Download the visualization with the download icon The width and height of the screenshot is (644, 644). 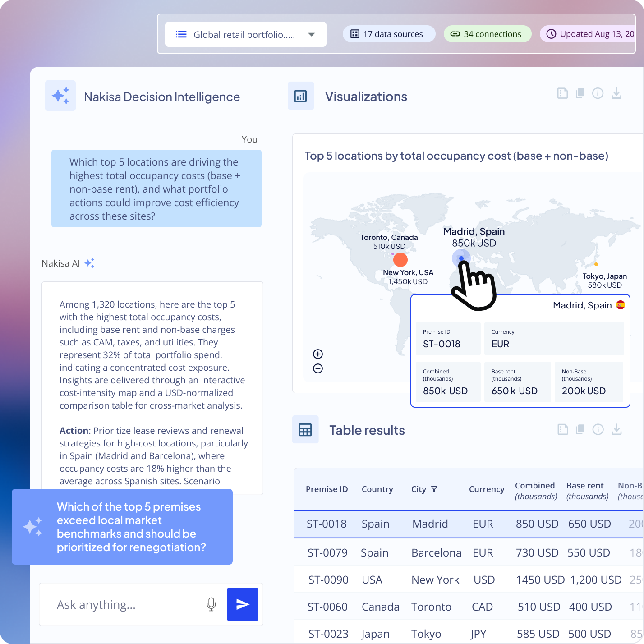[x=616, y=93]
